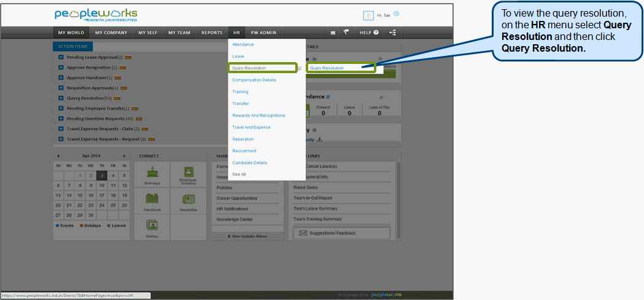Open the Employee Directory tile

tap(188, 175)
